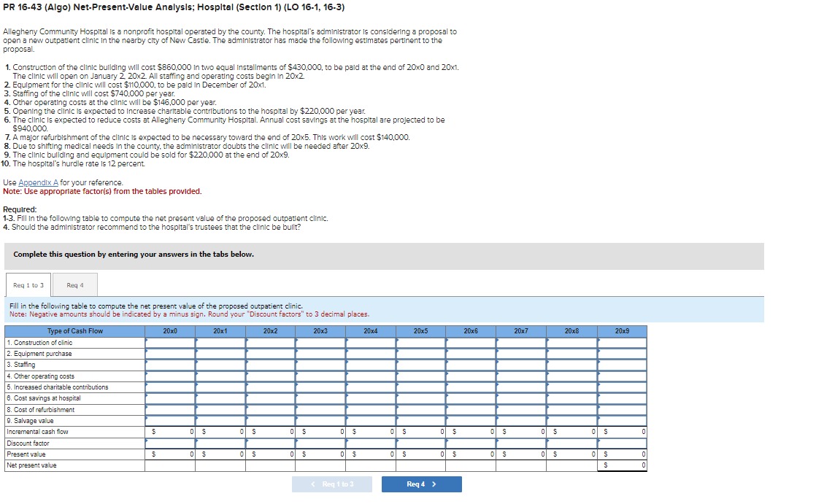816x504 pixels.
Task: Enter the Discount factor for 20x0
Action: coord(169,443)
